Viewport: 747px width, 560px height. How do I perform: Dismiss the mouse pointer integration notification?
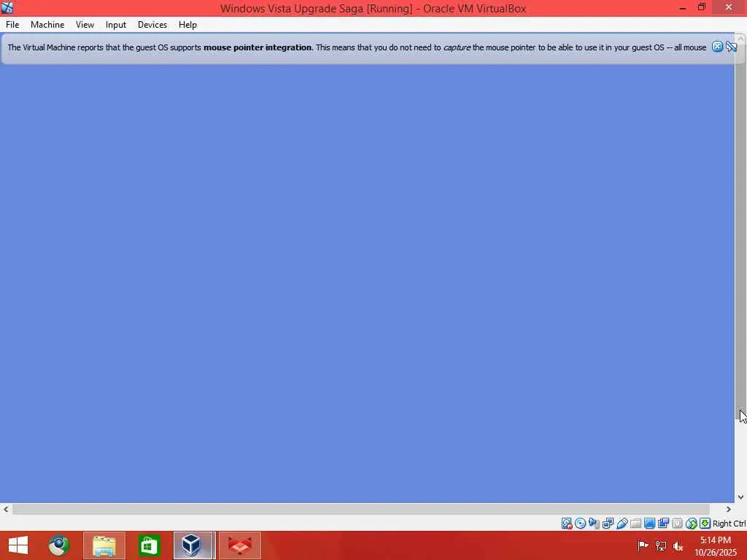click(717, 47)
